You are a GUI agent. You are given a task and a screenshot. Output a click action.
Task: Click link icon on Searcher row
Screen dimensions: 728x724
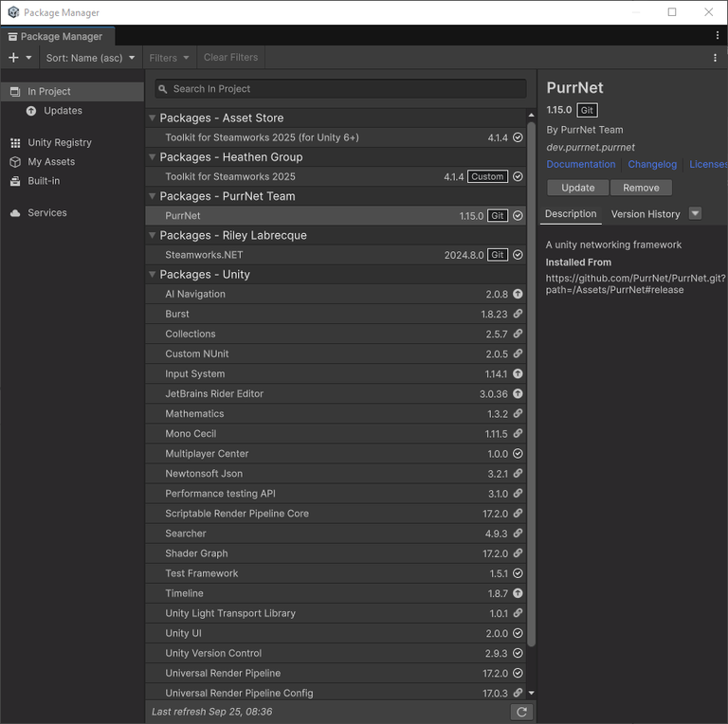[518, 534]
